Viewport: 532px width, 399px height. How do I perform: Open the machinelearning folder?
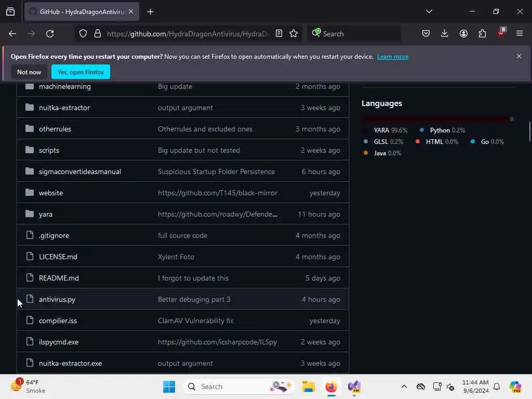(65, 87)
